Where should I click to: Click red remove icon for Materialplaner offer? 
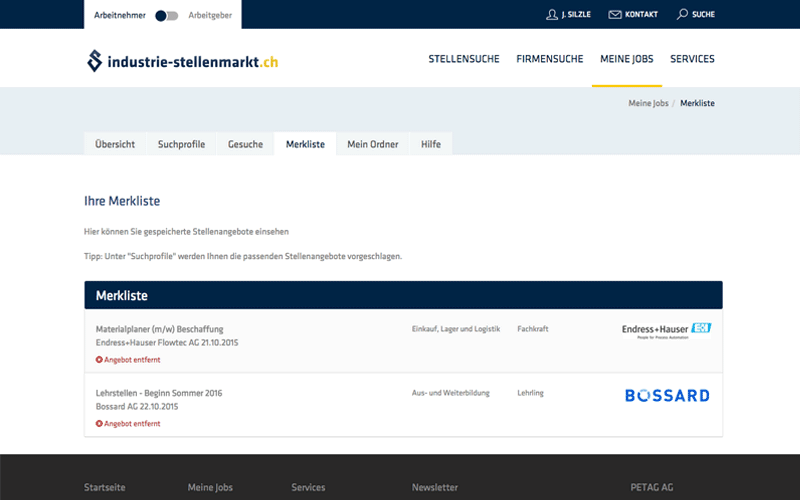pos(100,359)
